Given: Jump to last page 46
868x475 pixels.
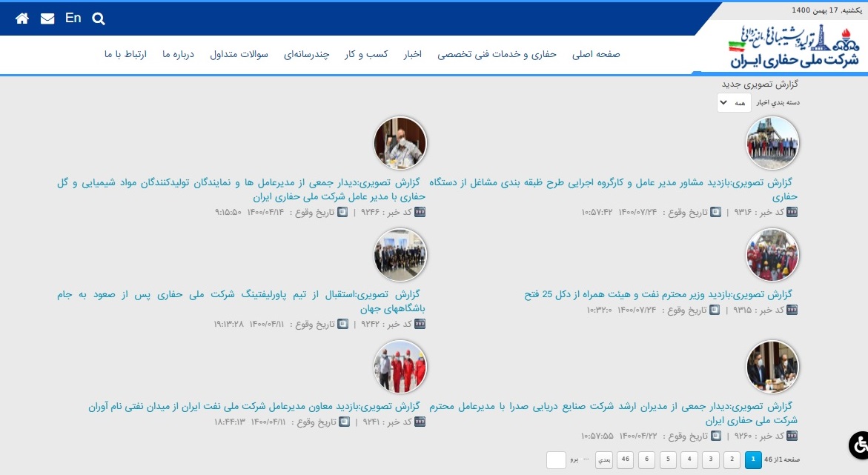Looking at the screenshot, I should (626, 459).
